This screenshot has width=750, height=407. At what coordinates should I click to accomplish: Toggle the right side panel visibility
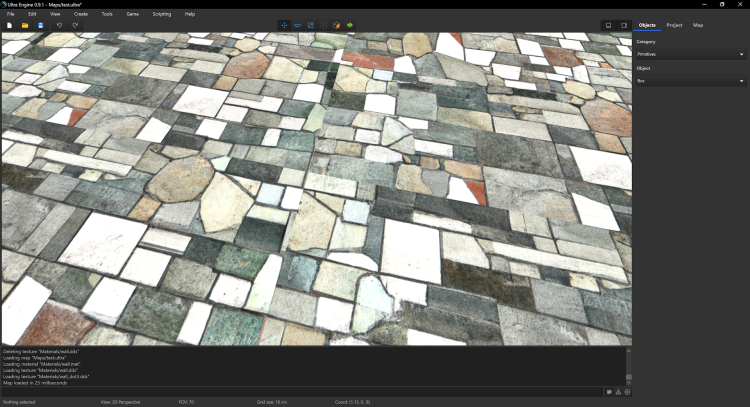623,25
